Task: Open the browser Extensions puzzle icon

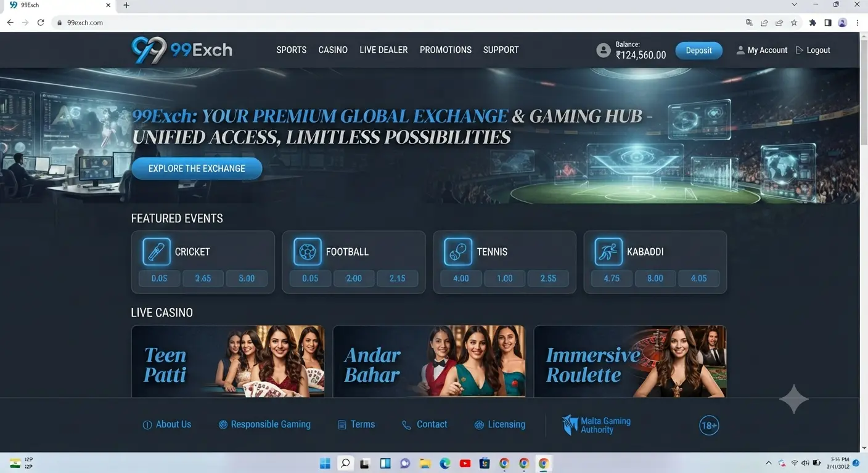Action: click(813, 23)
